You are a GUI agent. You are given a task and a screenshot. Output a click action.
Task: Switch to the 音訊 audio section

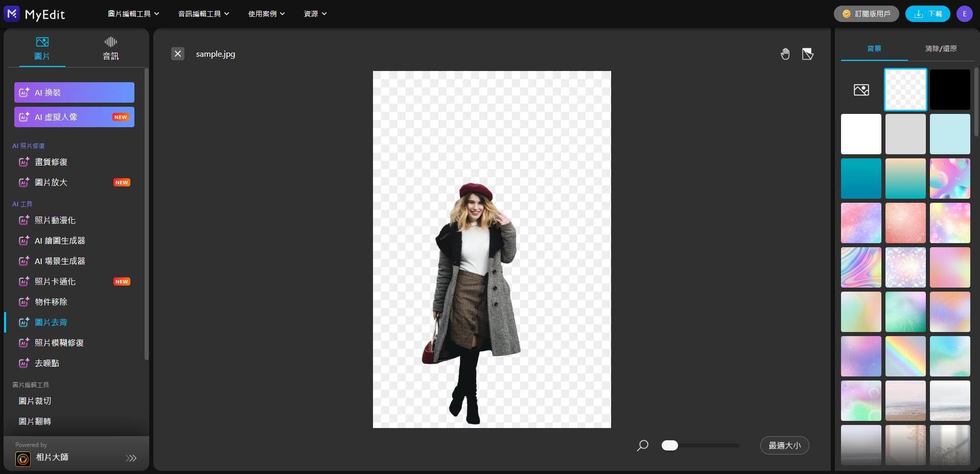110,49
